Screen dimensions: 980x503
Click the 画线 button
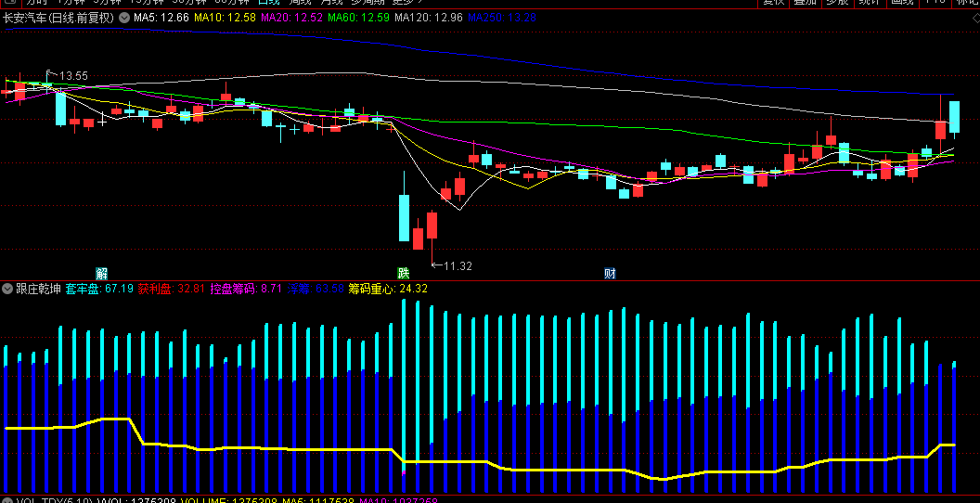pyautogui.click(x=902, y=3)
